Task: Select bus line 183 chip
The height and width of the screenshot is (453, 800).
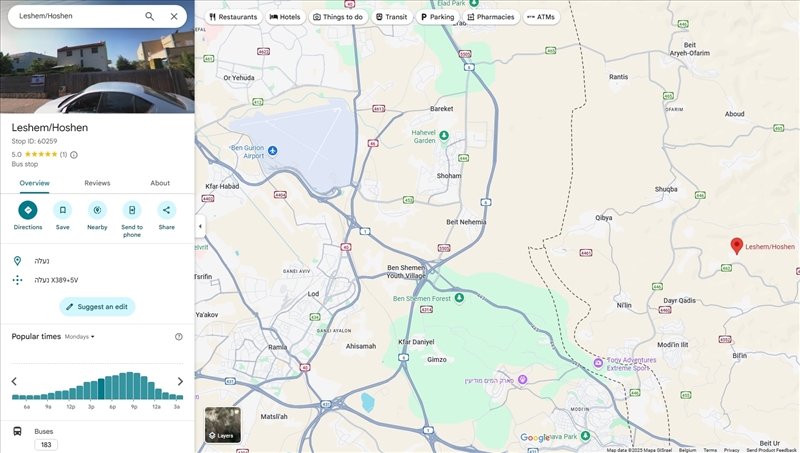Action: (46, 444)
